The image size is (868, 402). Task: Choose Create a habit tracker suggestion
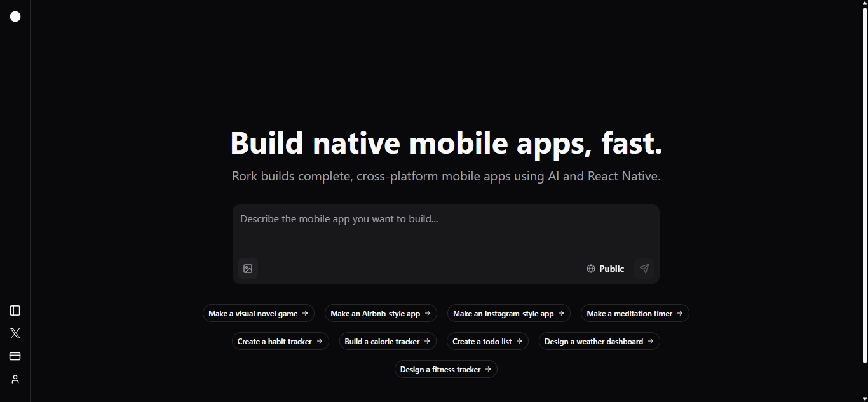pyautogui.click(x=280, y=342)
